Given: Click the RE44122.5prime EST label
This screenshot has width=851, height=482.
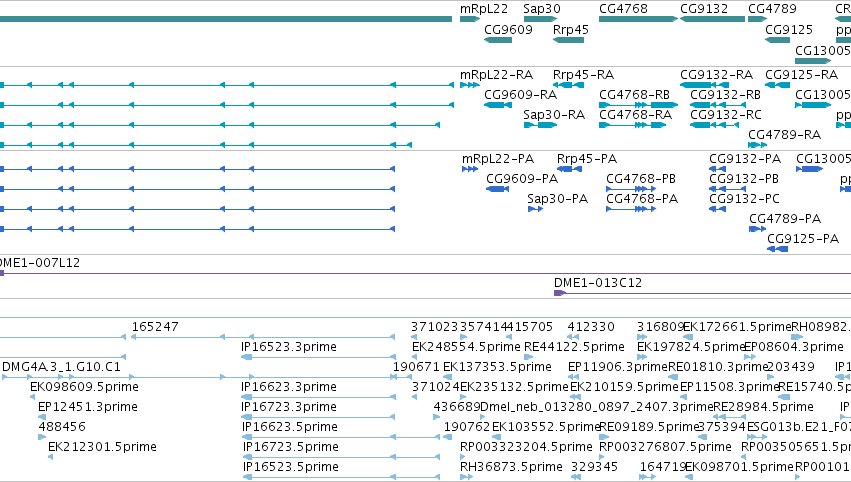Looking at the screenshot, I should coord(574,347).
